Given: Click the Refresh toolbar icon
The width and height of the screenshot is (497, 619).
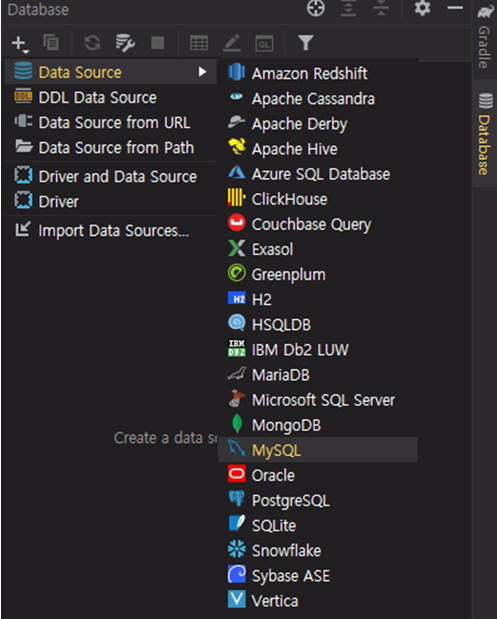Looking at the screenshot, I should point(92,43).
